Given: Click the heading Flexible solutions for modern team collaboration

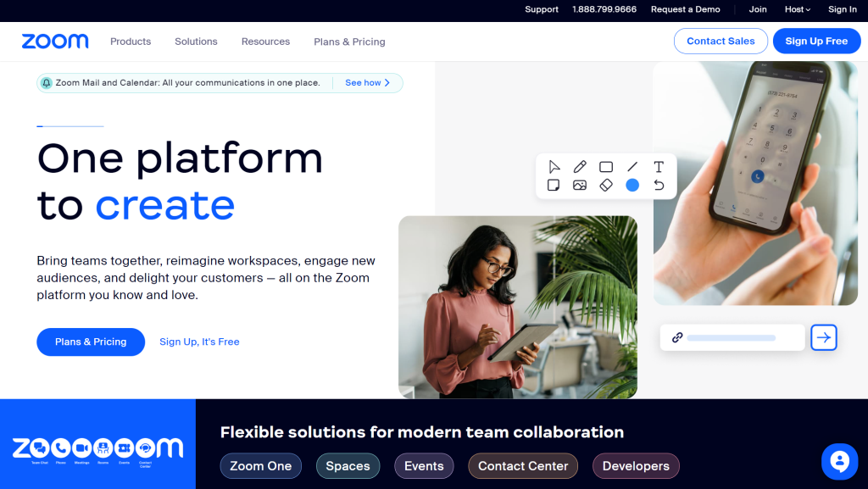Looking at the screenshot, I should [422, 432].
